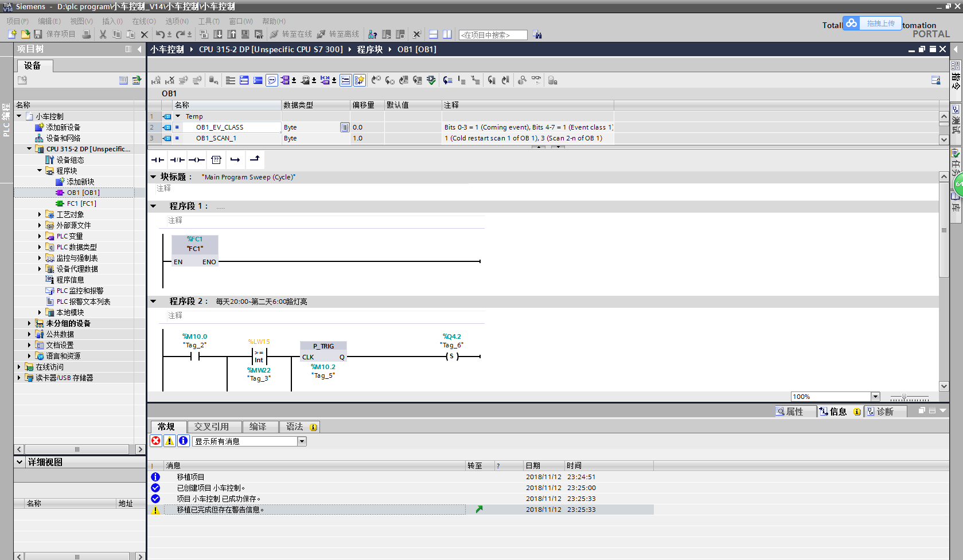The height and width of the screenshot is (560, 963).
Task: Insert a normally closed contact
Action: click(x=177, y=160)
